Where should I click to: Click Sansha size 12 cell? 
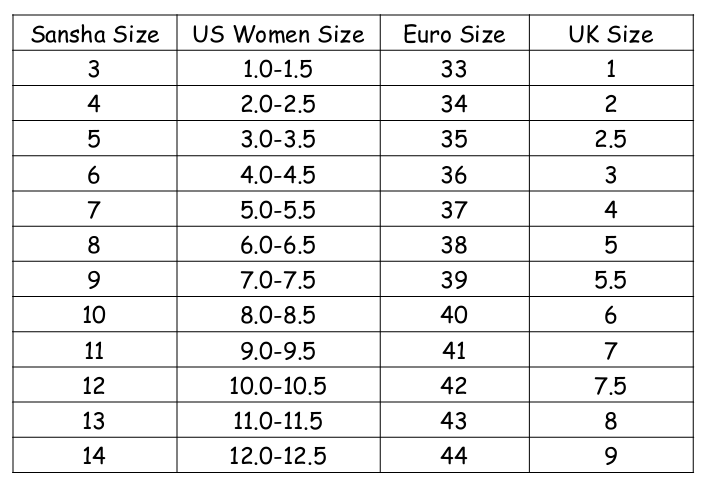pos(95,385)
